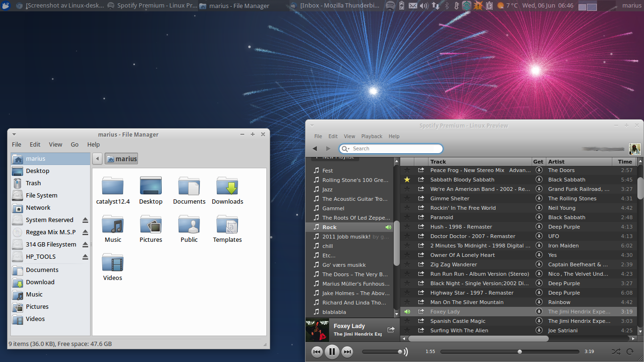Select the Jazz playlist in sidebar
644x362 pixels.
pos(349,189)
